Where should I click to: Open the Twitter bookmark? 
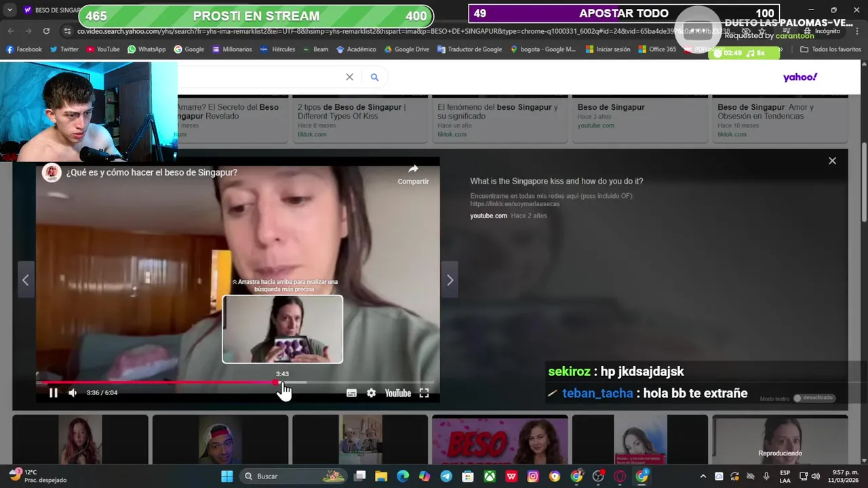64,49
